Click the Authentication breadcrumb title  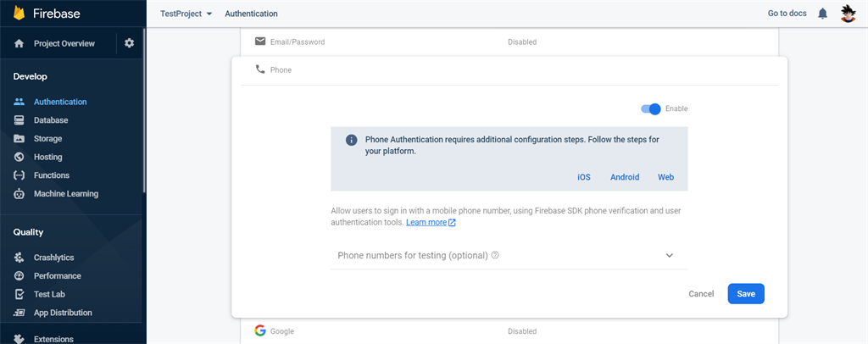[251, 14]
